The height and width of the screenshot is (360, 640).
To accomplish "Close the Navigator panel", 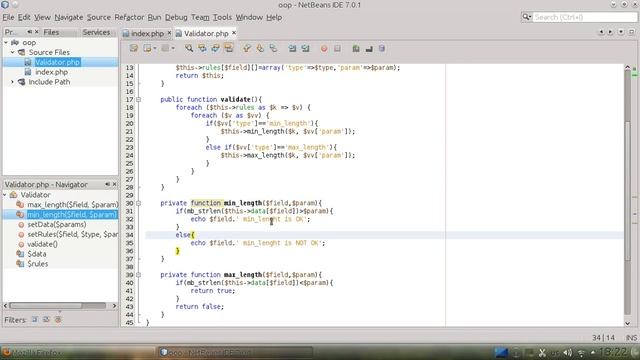I will pos(114,184).
